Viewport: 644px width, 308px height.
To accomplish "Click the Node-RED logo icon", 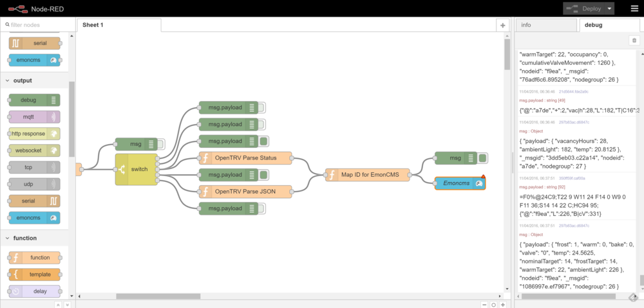I will [17, 8].
